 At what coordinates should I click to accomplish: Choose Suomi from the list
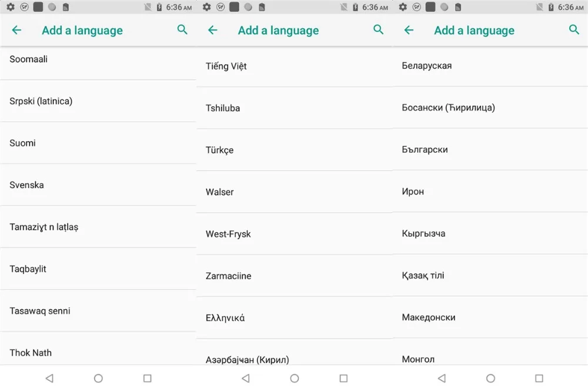[98, 143]
